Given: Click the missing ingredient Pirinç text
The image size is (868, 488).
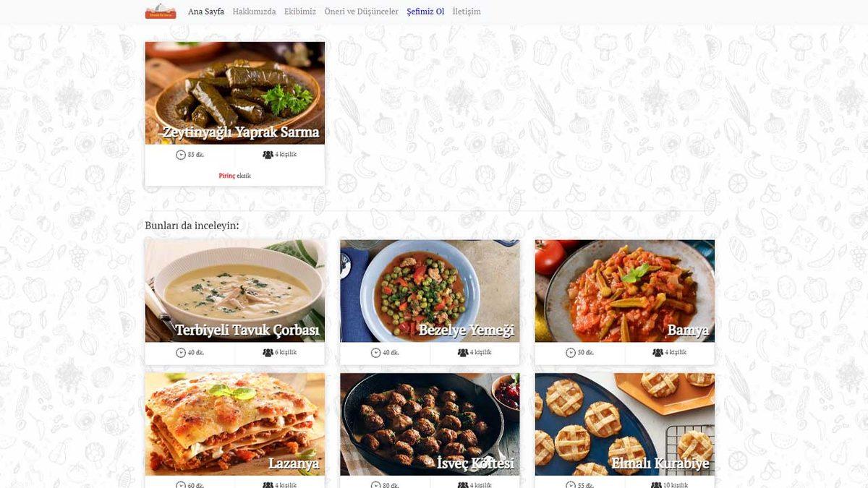Looking at the screenshot, I should 227,176.
